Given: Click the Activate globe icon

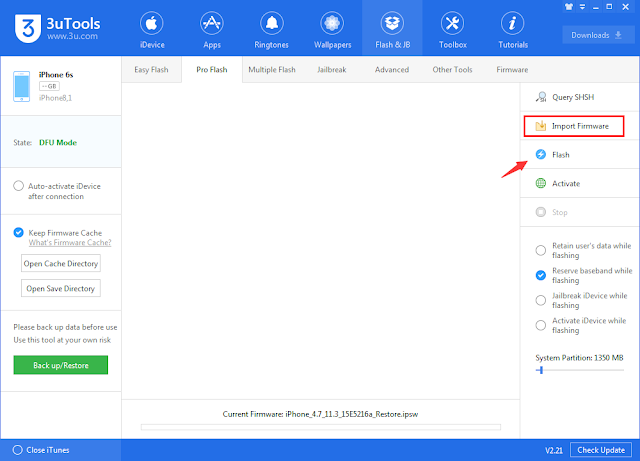Looking at the screenshot, I should click(541, 183).
